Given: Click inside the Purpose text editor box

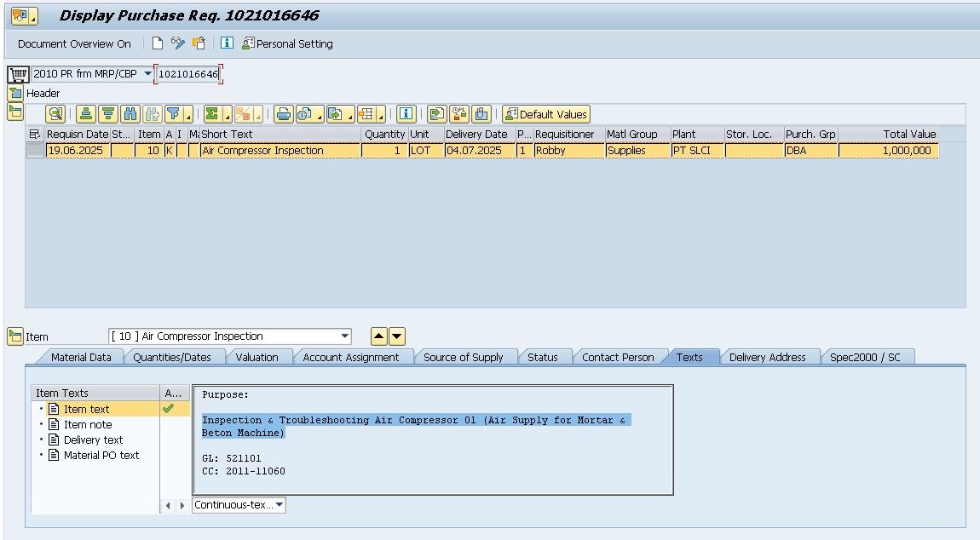Looking at the screenshot, I should click(433, 439).
